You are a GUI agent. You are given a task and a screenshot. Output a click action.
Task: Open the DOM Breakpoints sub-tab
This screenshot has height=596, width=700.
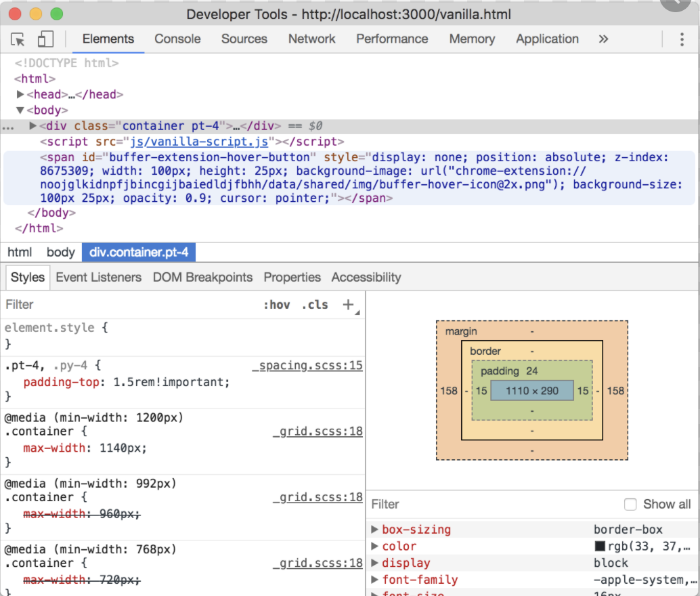[x=202, y=277]
